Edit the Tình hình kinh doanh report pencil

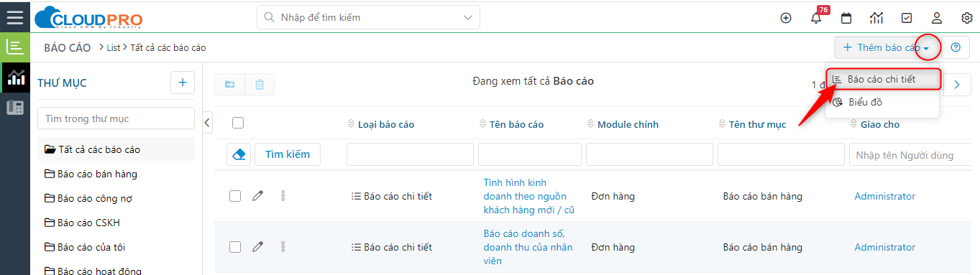257,196
